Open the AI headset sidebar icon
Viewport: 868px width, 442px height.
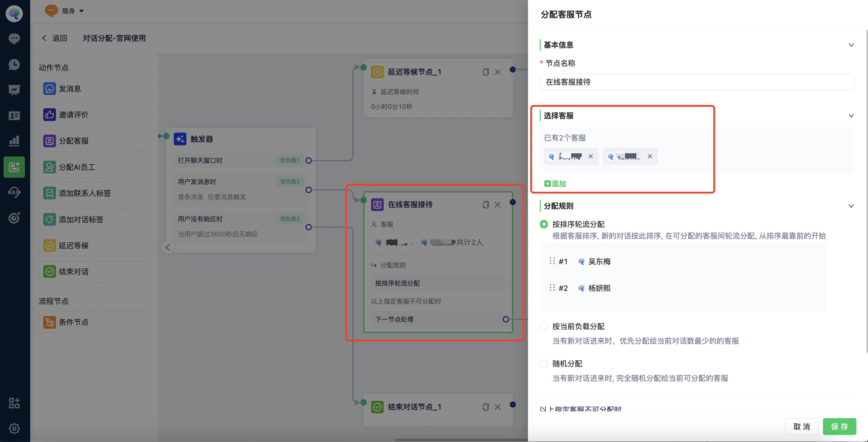click(x=14, y=192)
